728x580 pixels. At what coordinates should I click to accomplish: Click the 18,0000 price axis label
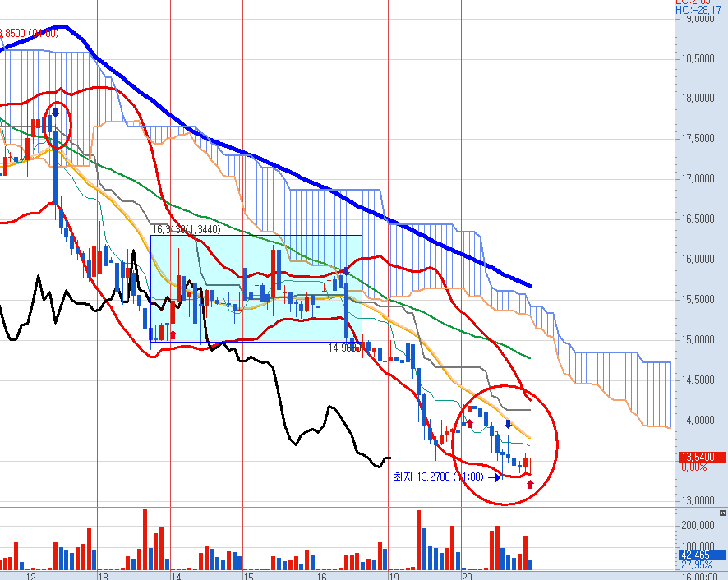[x=698, y=98]
